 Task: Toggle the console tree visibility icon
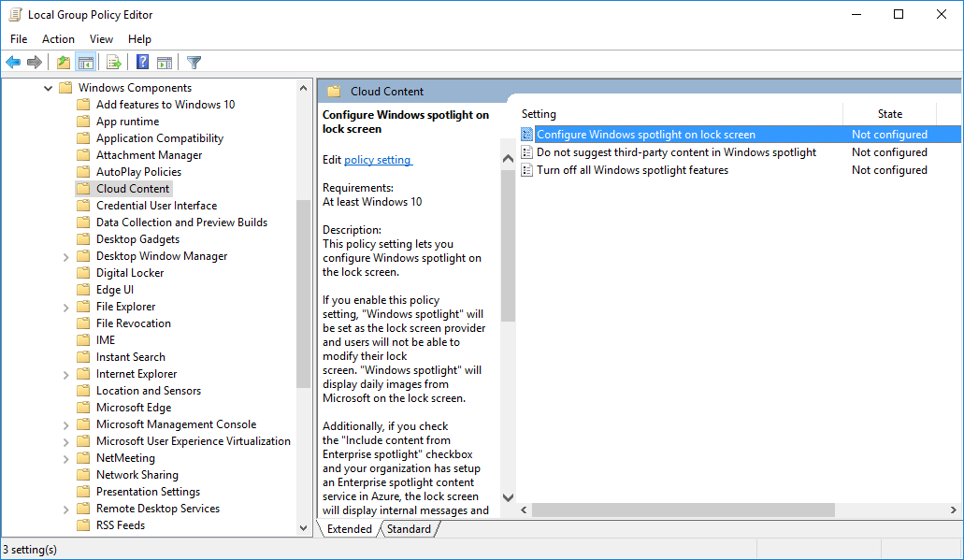coord(85,62)
